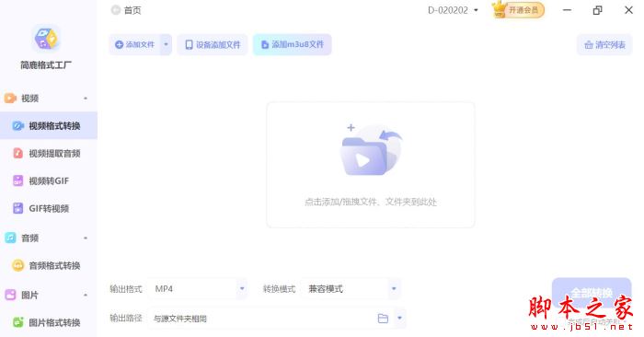Open the D-020202 account dropdown

point(453,10)
